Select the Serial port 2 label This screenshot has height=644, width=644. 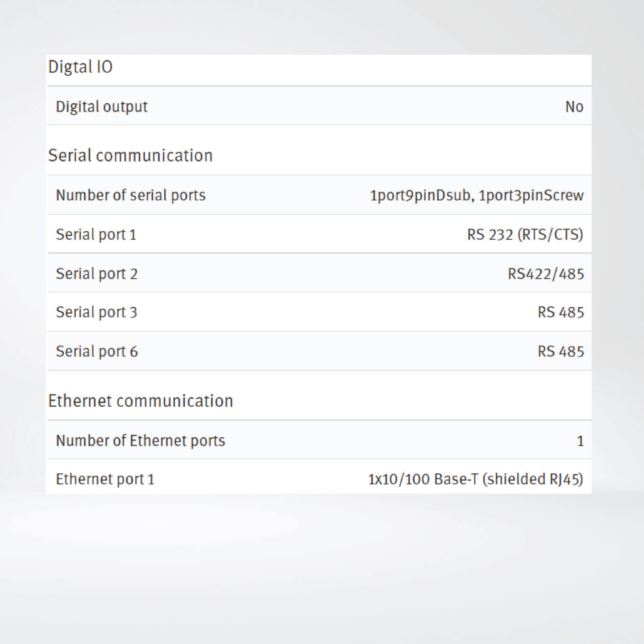(x=97, y=274)
